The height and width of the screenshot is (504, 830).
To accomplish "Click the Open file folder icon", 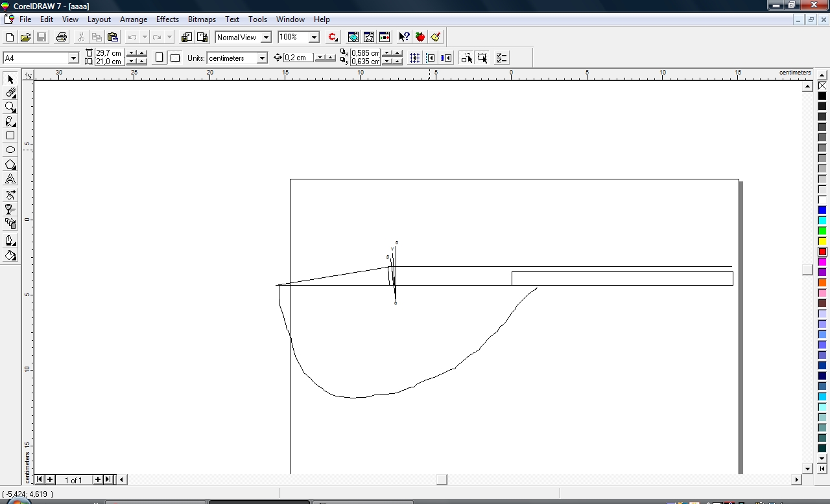I will tap(25, 38).
